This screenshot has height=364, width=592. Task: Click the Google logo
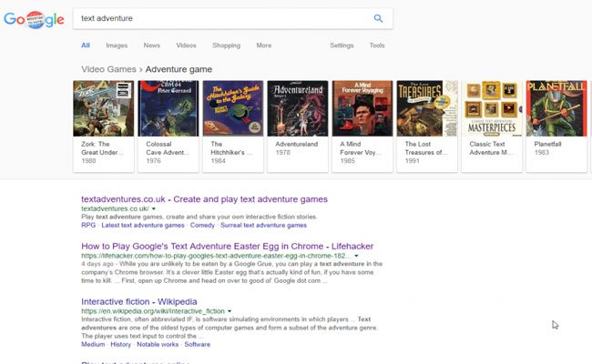coord(34,19)
